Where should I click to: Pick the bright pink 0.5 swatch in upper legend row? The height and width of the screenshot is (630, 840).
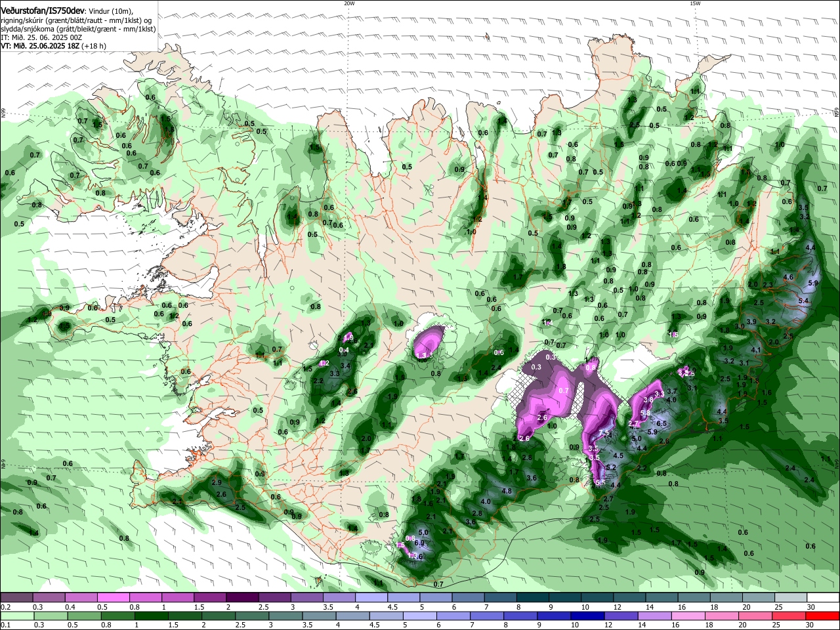click(113, 598)
